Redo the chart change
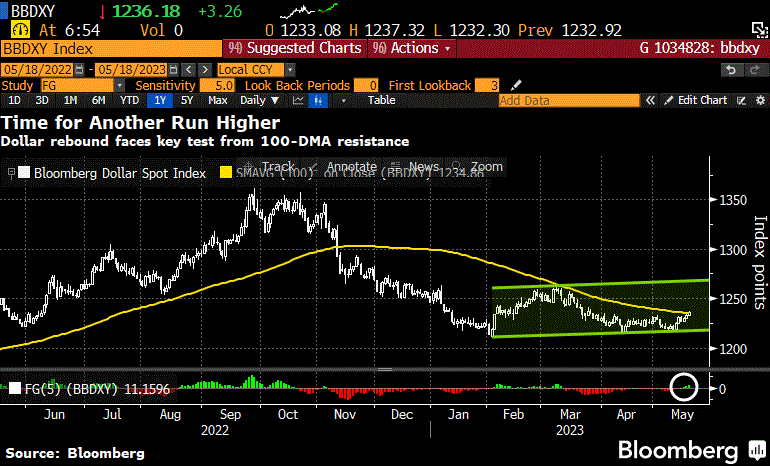The width and height of the screenshot is (770, 466). click(x=754, y=70)
